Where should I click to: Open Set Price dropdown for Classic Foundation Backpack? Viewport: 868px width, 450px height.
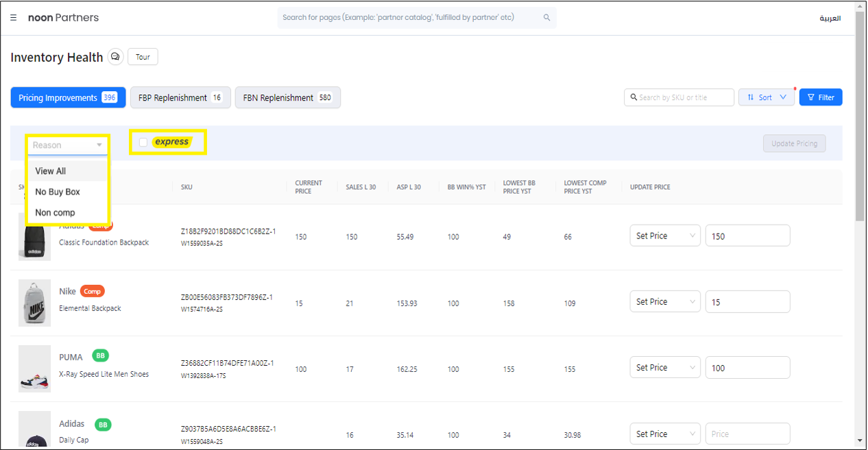pyautogui.click(x=665, y=236)
